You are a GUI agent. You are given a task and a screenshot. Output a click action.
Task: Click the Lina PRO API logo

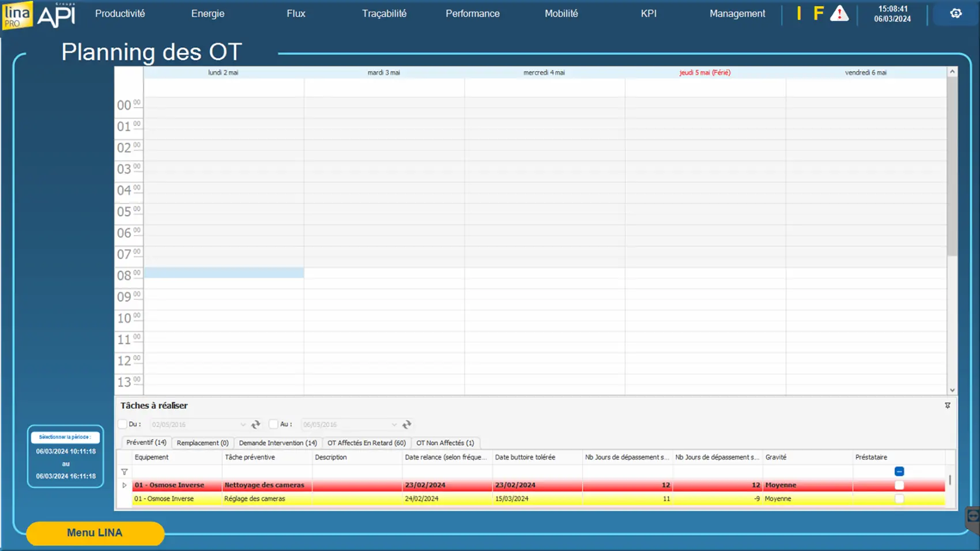pyautogui.click(x=39, y=15)
